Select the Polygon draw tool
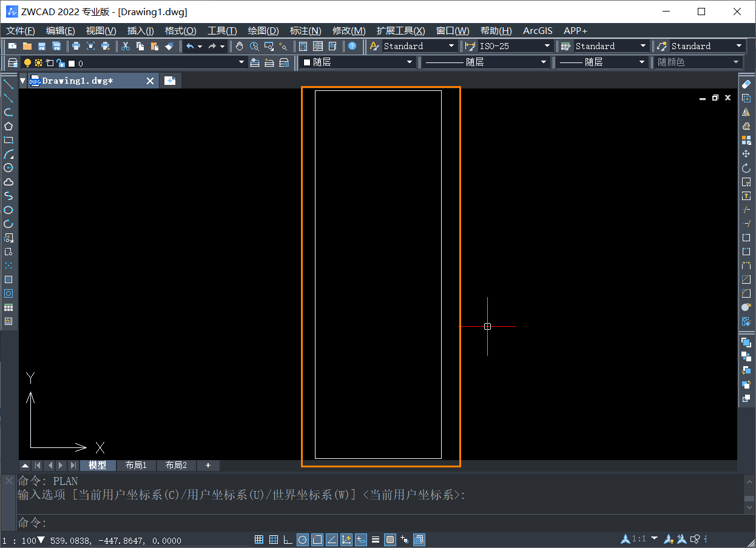Viewport: 756px width, 548px height. pyautogui.click(x=8, y=126)
